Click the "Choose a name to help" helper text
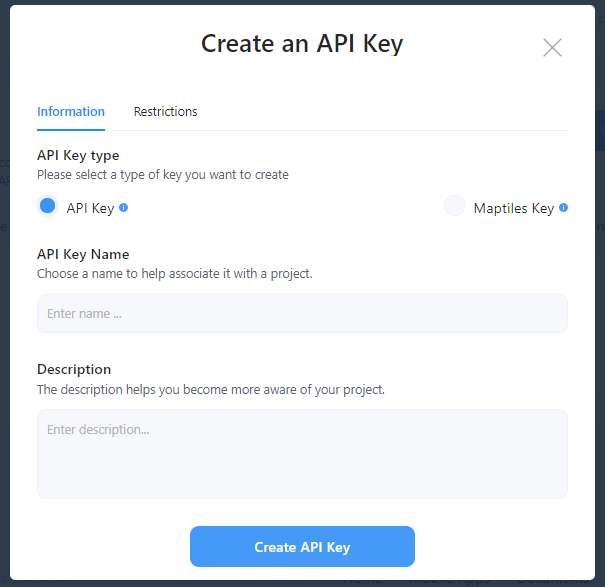605x587 pixels. click(175, 273)
